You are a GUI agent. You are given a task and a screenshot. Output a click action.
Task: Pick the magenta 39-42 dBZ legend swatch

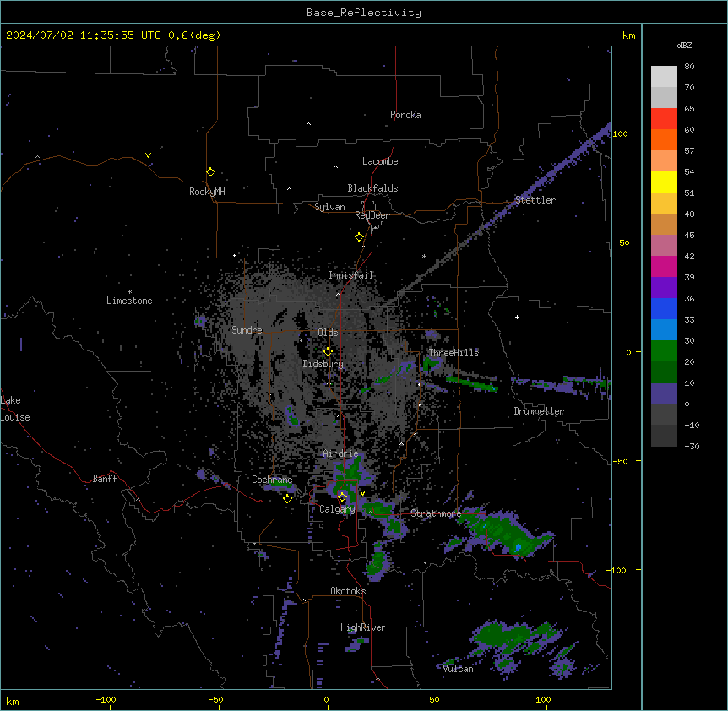point(664,266)
